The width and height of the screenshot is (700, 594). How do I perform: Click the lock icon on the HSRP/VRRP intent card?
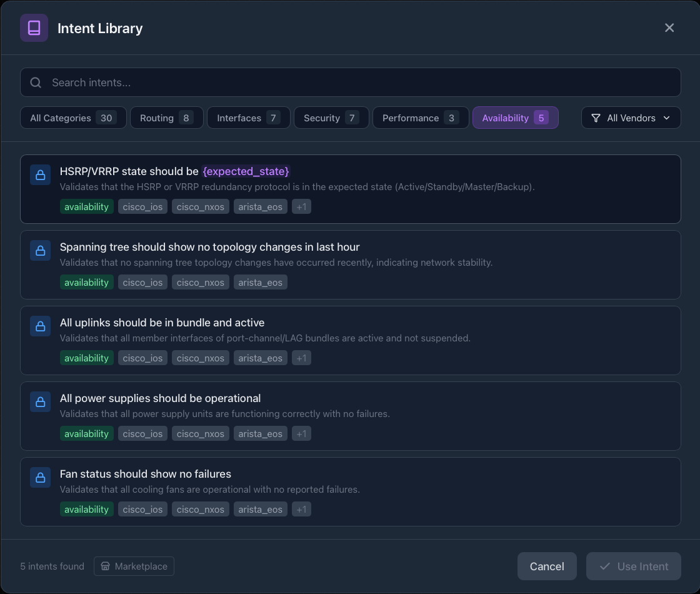[40, 175]
